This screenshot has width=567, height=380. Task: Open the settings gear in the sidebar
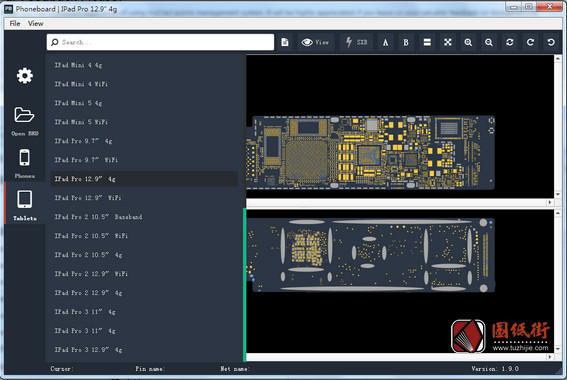pyautogui.click(x=25, y=76)
